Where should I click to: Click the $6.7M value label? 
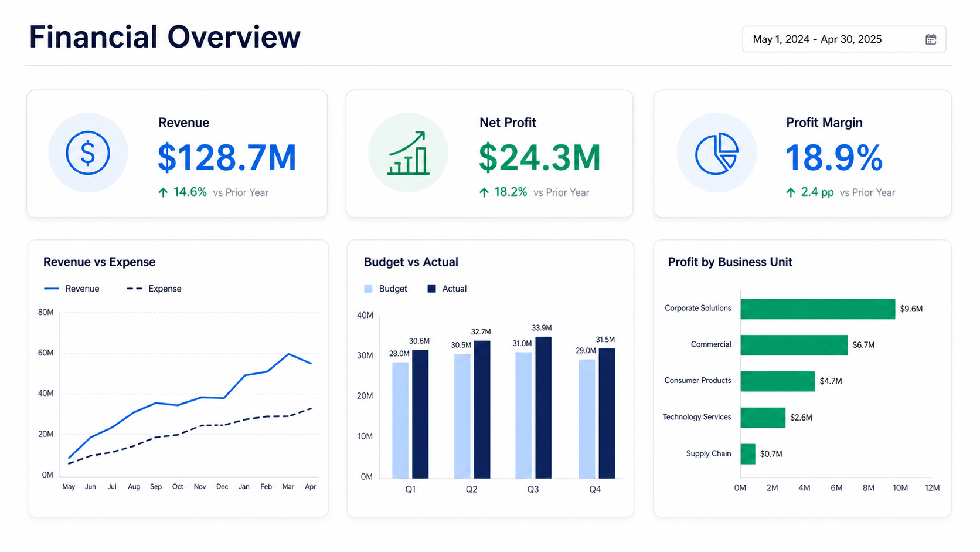point(863,345)
